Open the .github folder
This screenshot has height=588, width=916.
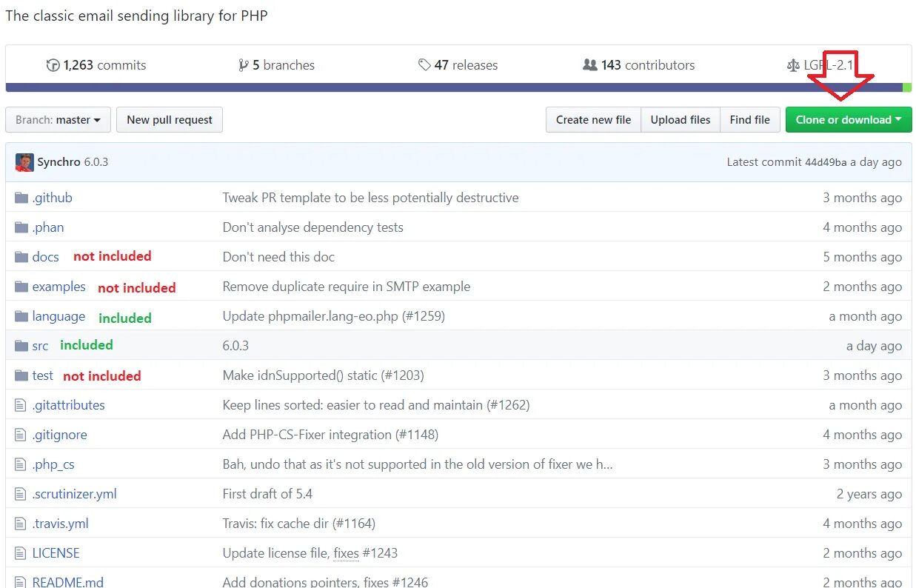coord(52,198)
